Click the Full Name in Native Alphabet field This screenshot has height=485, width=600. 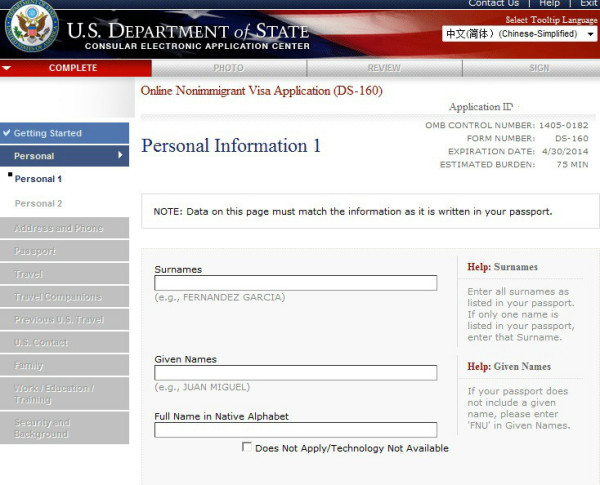pos(295,430)
